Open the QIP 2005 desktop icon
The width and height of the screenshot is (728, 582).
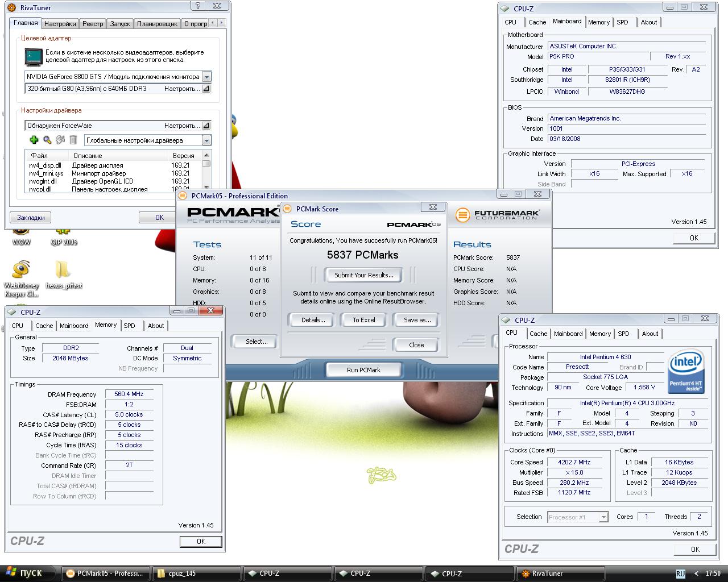[x=63, y=236]
